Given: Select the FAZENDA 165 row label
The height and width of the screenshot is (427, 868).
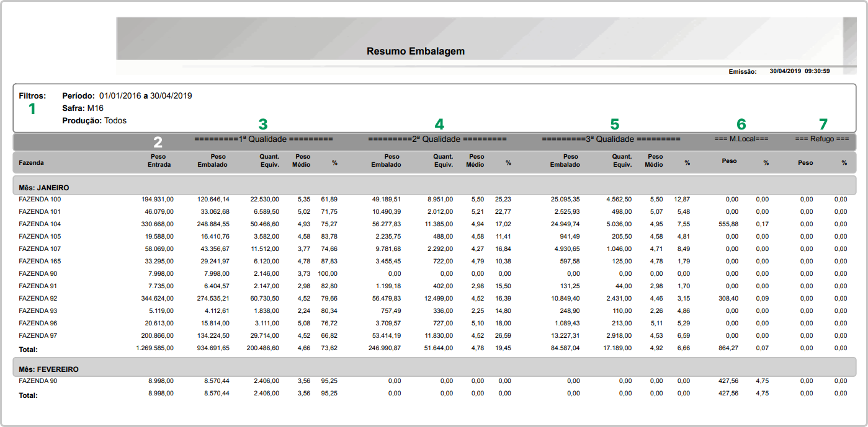Looking at the screenshot, I should 40,261.
